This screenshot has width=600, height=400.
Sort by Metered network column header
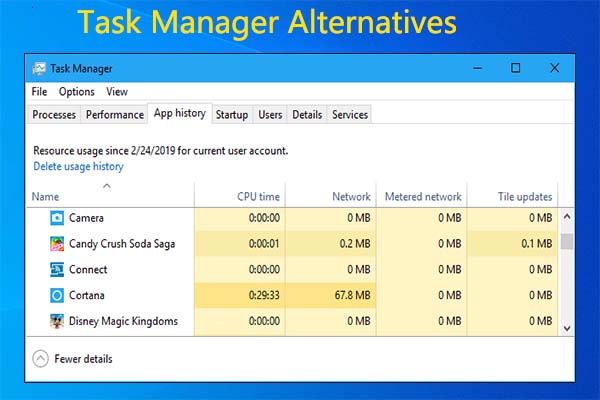coord(422,196)
